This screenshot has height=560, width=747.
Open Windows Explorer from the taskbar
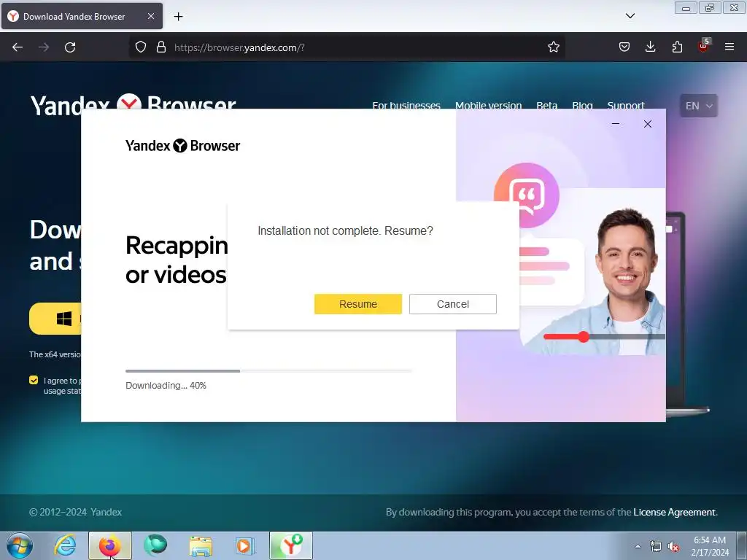(201, 545)
